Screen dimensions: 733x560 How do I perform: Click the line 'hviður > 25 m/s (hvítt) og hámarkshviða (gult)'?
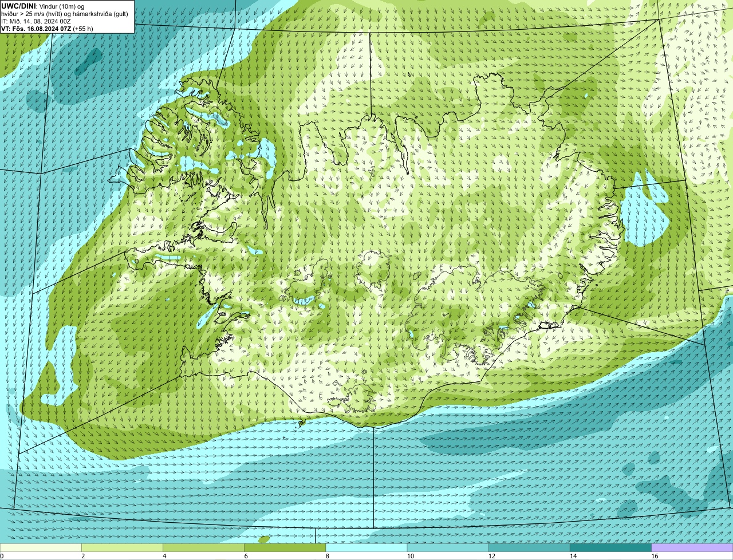pyautogui.click(x=65, y=14)
